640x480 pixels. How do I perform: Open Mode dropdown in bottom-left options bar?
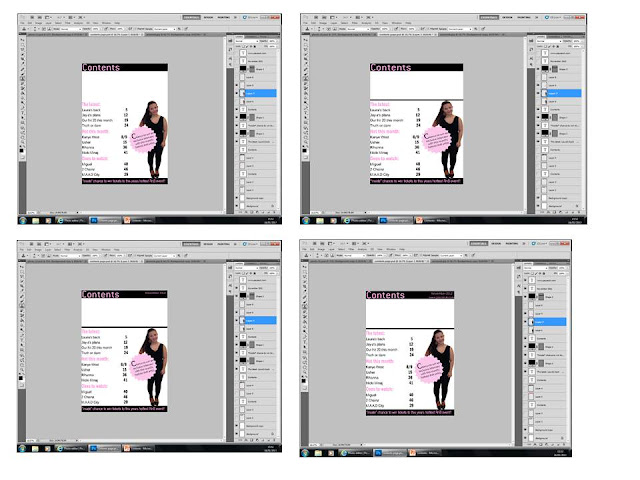pyautogui.click(x=70, y=256)
